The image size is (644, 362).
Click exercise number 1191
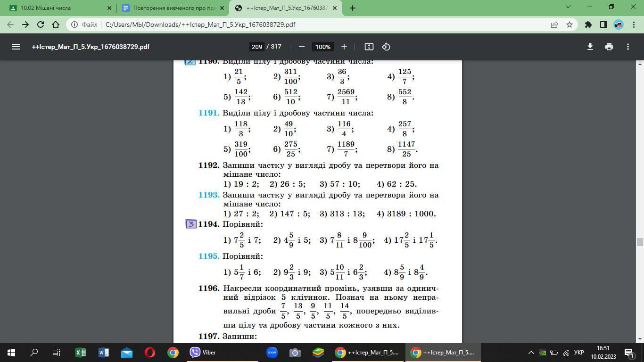point(209,113)
